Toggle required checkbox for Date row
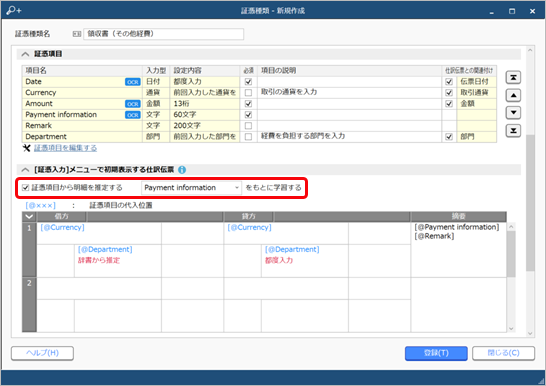Image resolution: width=546 pixels, height=386 pixels. click(248, 82)
